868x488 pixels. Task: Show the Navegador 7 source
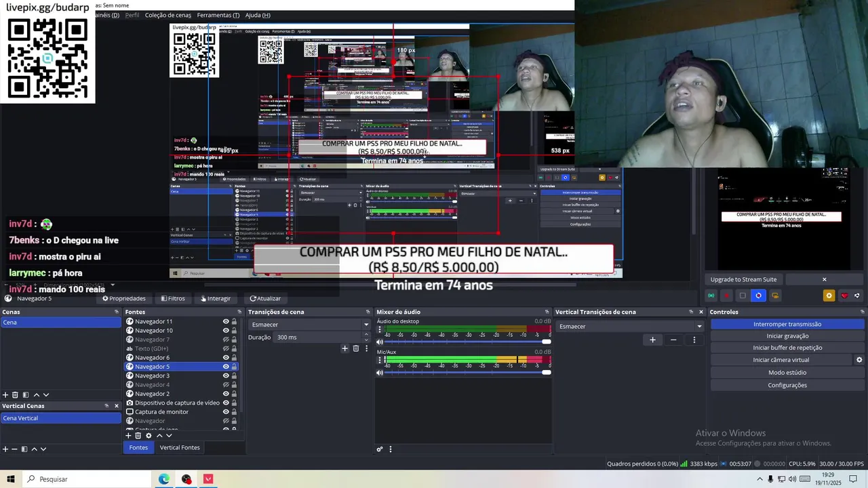pyautogui.click(x=226, y=340)
